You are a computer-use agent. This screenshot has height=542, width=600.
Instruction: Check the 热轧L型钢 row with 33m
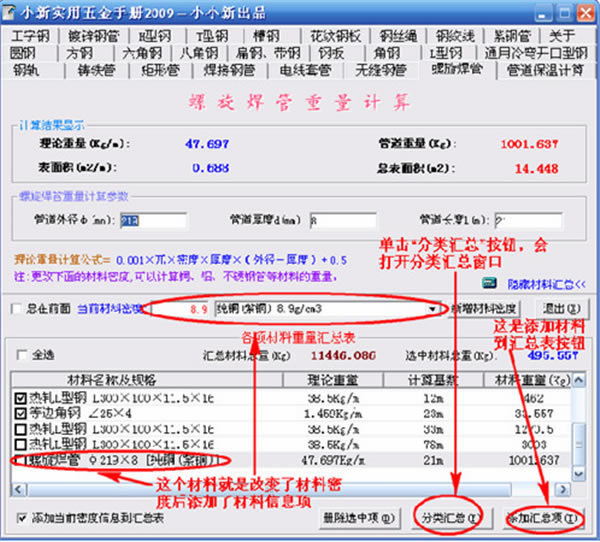20,429
